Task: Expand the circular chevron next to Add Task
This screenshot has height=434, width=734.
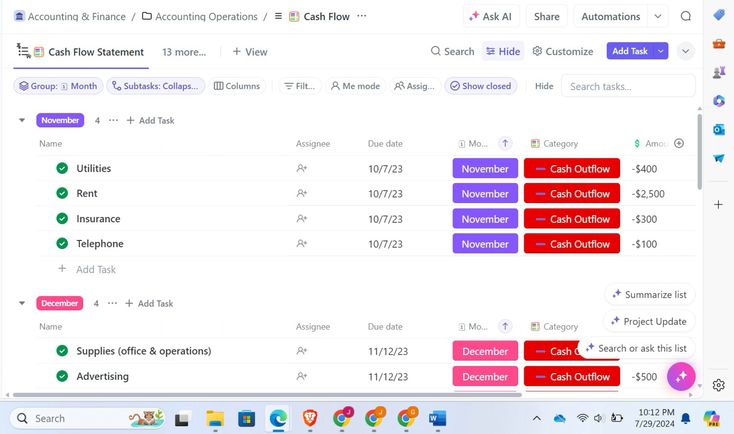Action: (685, 51)
